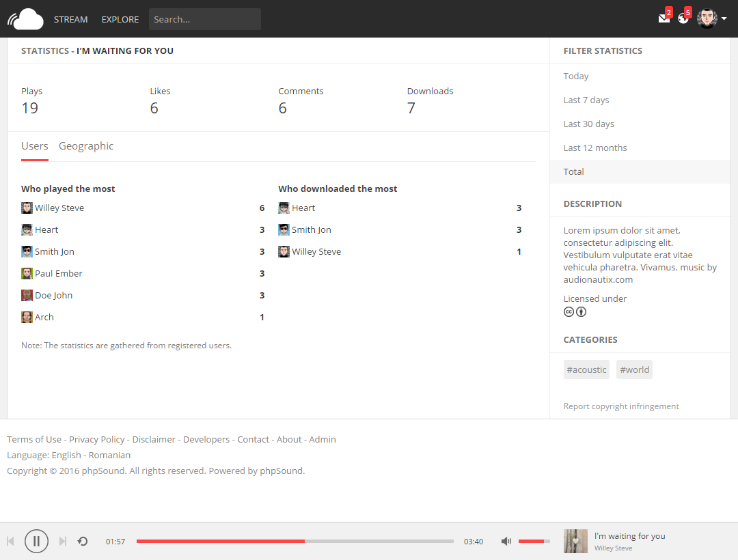The height and width of the screenshot is (560, 738).
Task: Open the notifications icon showing 5 alerts
Action: (x=683, y=19)
